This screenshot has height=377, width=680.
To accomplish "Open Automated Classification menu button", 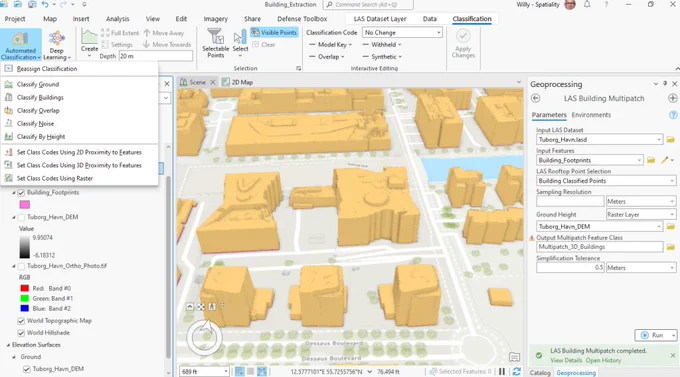I will click(21, 45).
